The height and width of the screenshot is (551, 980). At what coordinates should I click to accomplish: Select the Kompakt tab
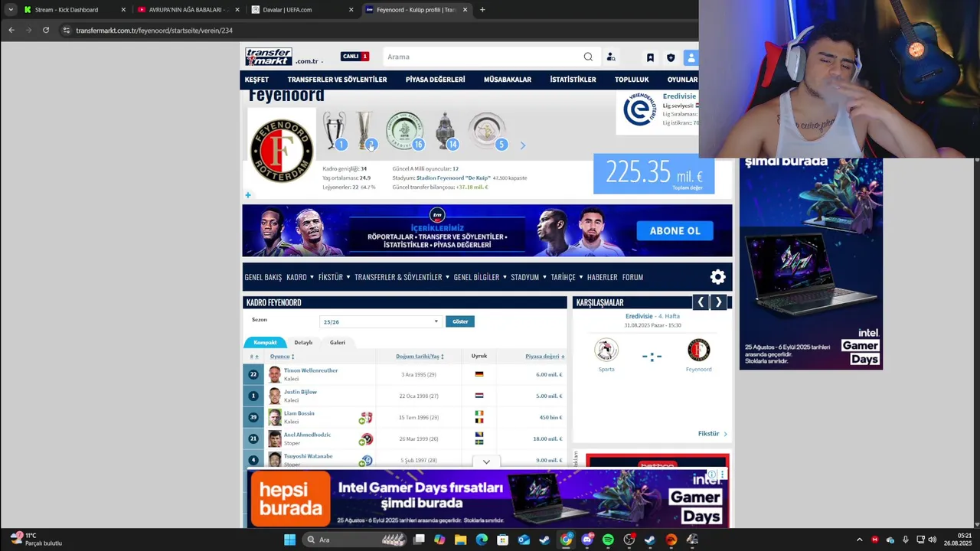[x=266, y=342]
